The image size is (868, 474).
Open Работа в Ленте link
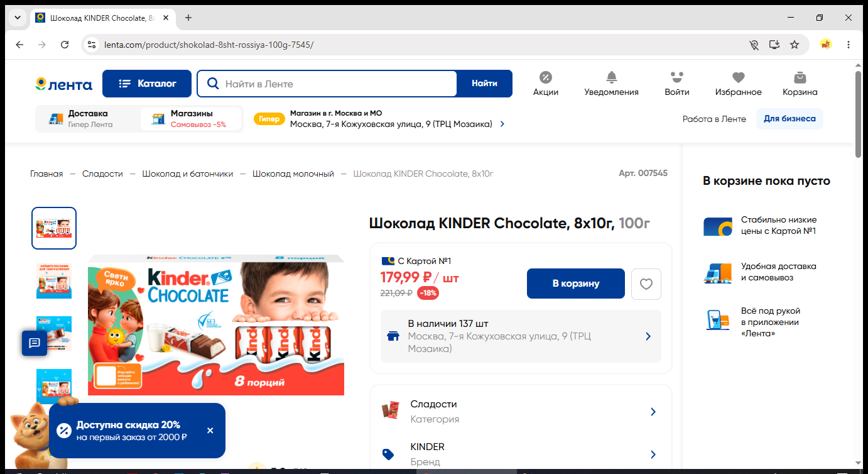click(714, 119)
